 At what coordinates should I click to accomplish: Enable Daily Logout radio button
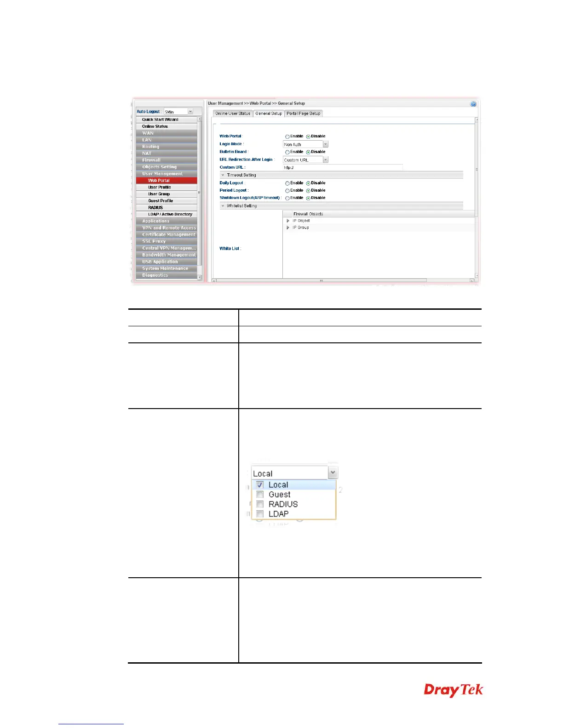[x=287, y=183]
